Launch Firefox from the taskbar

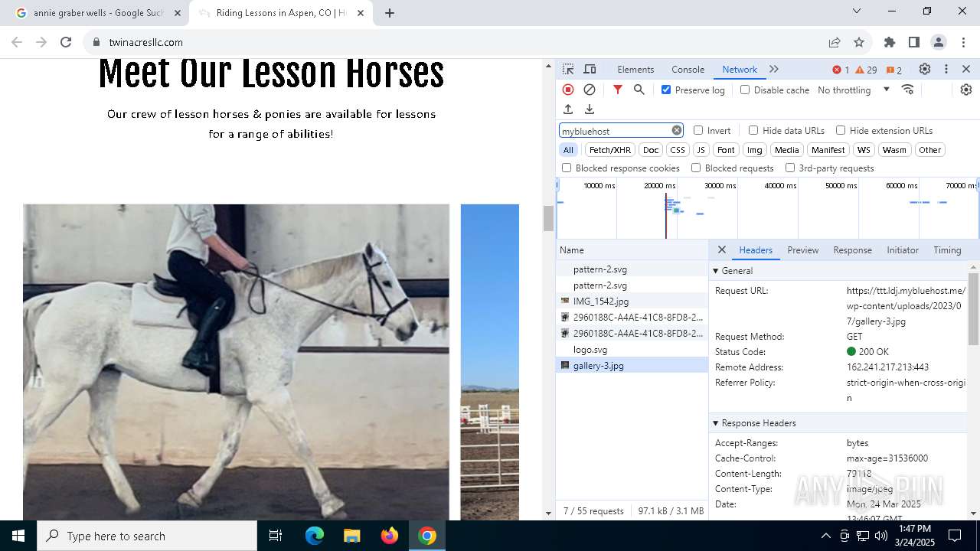click(x=390, y=536)
